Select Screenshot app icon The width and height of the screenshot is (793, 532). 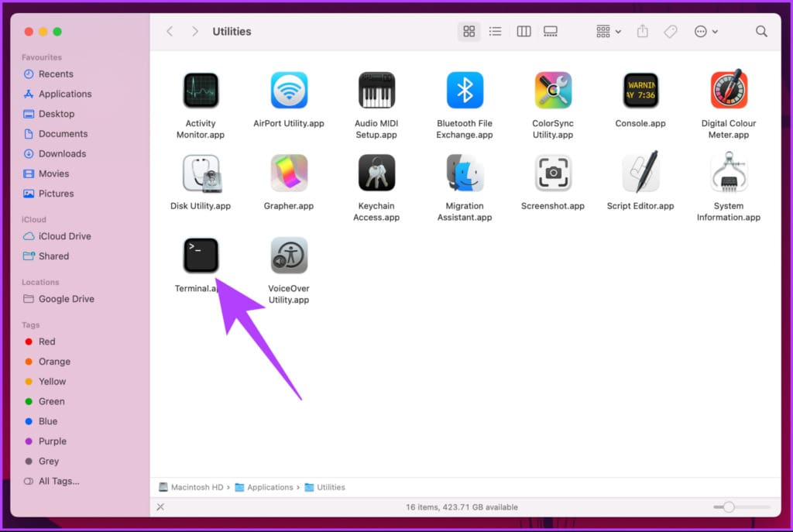coord(553,173)
